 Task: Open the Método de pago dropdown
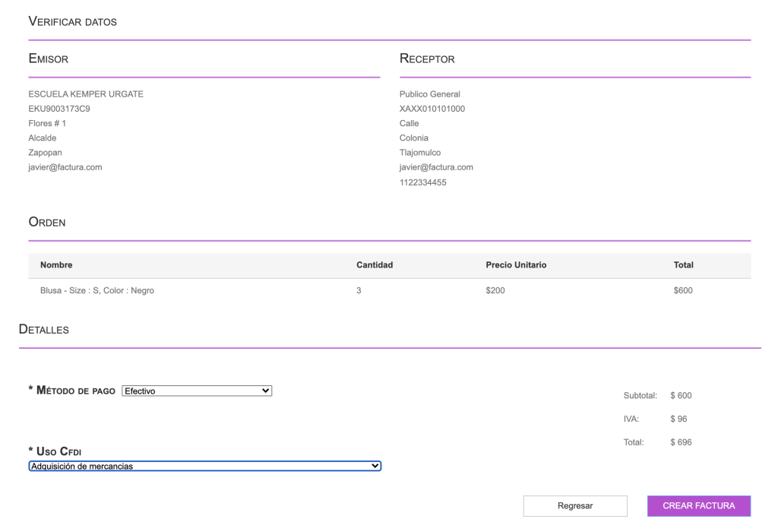[x=197, y=391]
